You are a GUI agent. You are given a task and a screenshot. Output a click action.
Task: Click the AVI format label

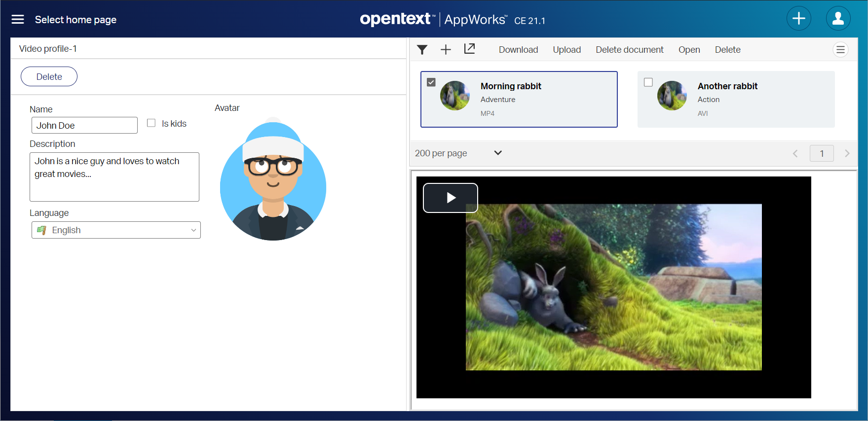[x=703, y=113]
